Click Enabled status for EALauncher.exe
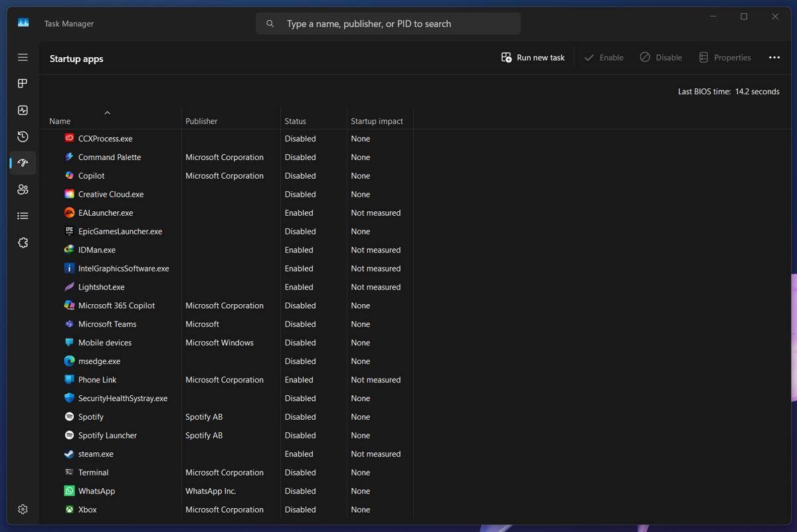Image resolution: width=797 pixels, height=532 pixels. [x=299, y=213]
